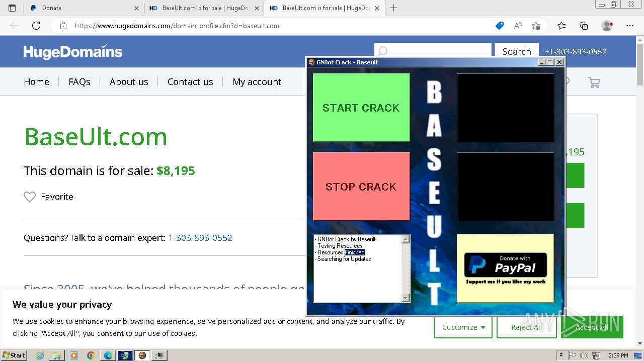This screenshot has height=362, width=644.
Task: Open the browser profile avatar
Action: [x=607, y=26]
